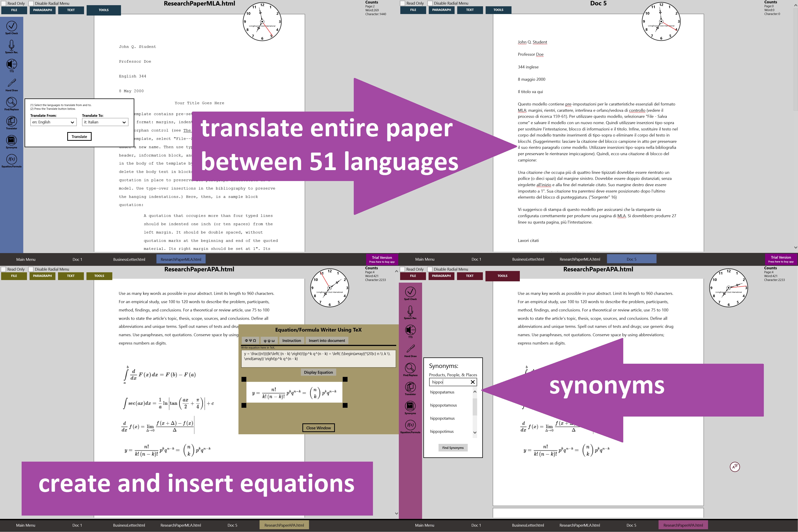Image resolution: width=798 pixels, height=532 pixels.
Task: Click the Spell Check icon in blue sidebar
Action: point(11,26)
